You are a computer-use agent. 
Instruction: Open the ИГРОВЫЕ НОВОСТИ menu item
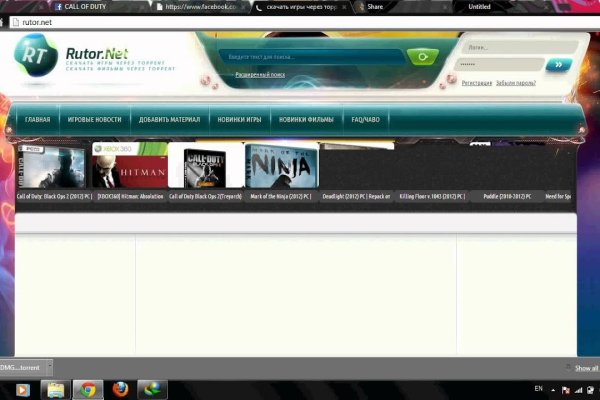click(94, 119)
